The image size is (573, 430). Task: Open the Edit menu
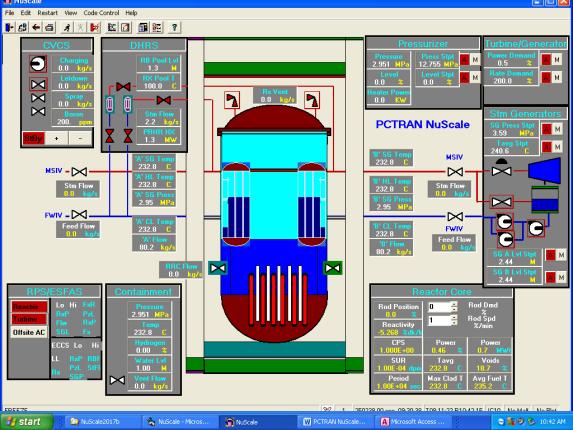click(26, 13)
